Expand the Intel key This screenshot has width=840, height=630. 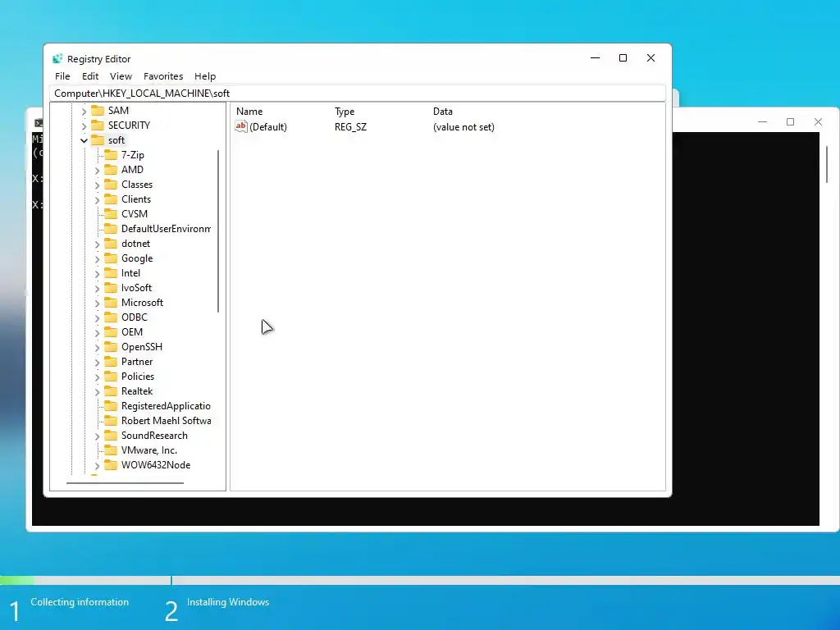(x=97, y=274)
